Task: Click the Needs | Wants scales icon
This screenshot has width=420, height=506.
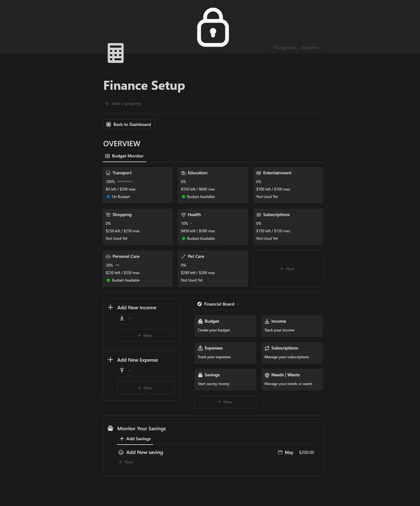Action: (267, 375)
